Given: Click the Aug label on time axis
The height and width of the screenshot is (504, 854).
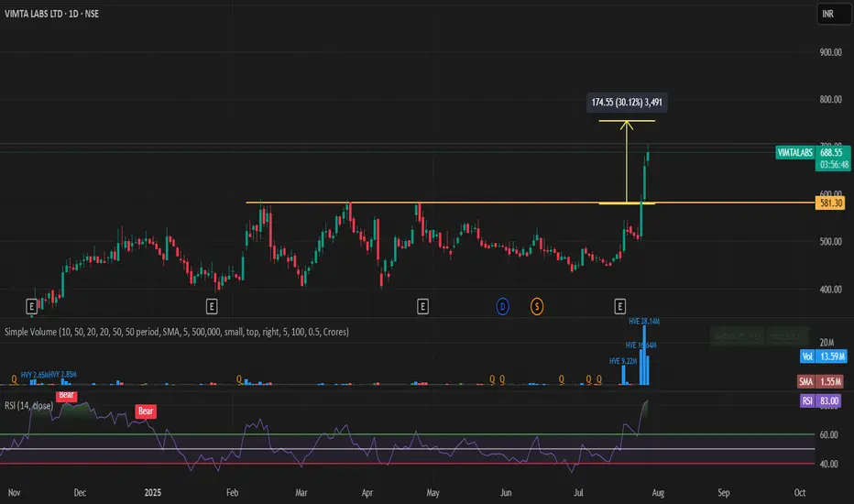Looking at the screenshot, I should [658, 493].
